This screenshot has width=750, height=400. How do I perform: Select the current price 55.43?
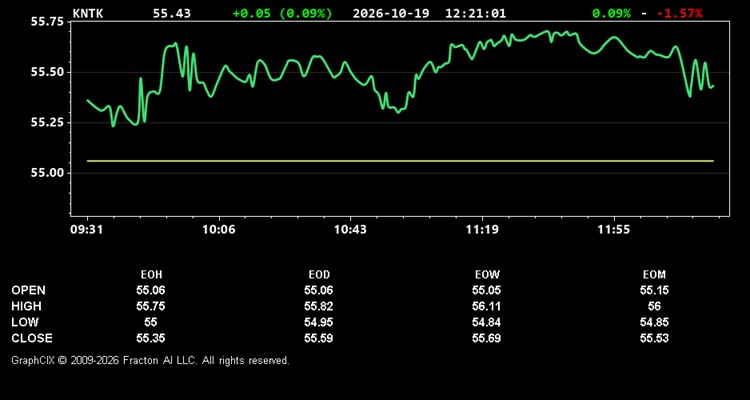[x=172, y=13]
